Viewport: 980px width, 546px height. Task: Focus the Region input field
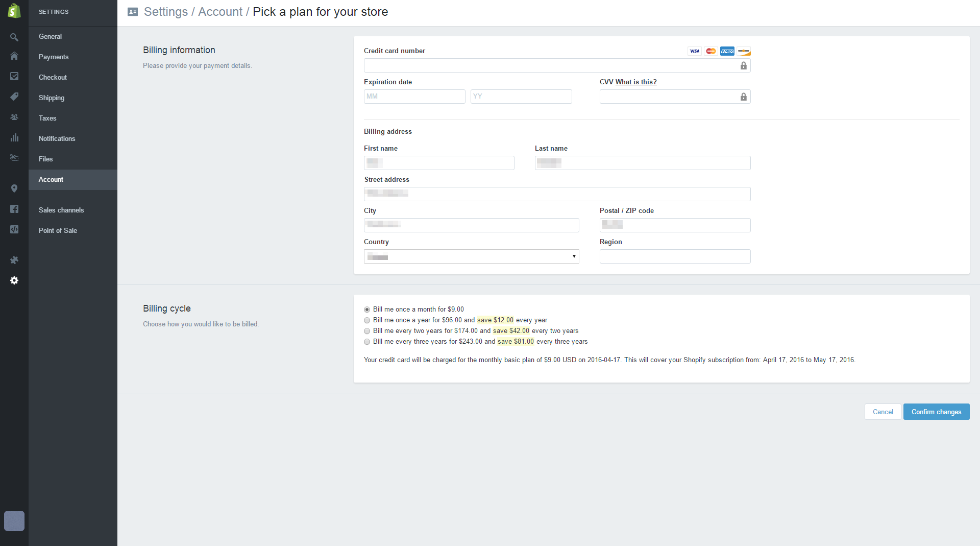675,256
